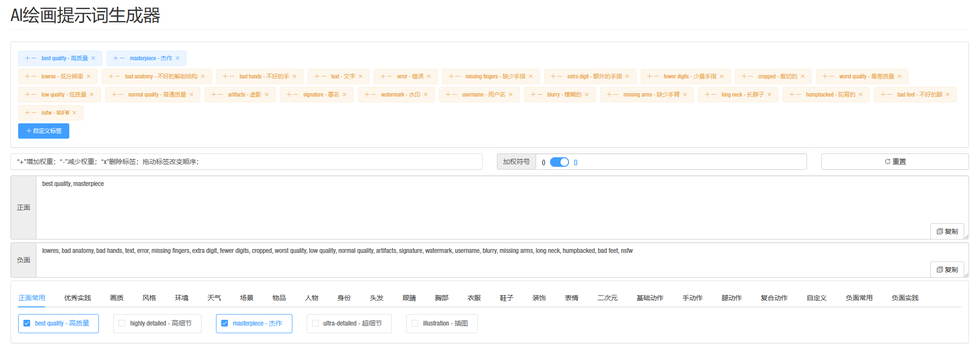This screenshot has width=980, height=359.
Task: Decrease weight of the low quality tag
Action: (34, 95)
